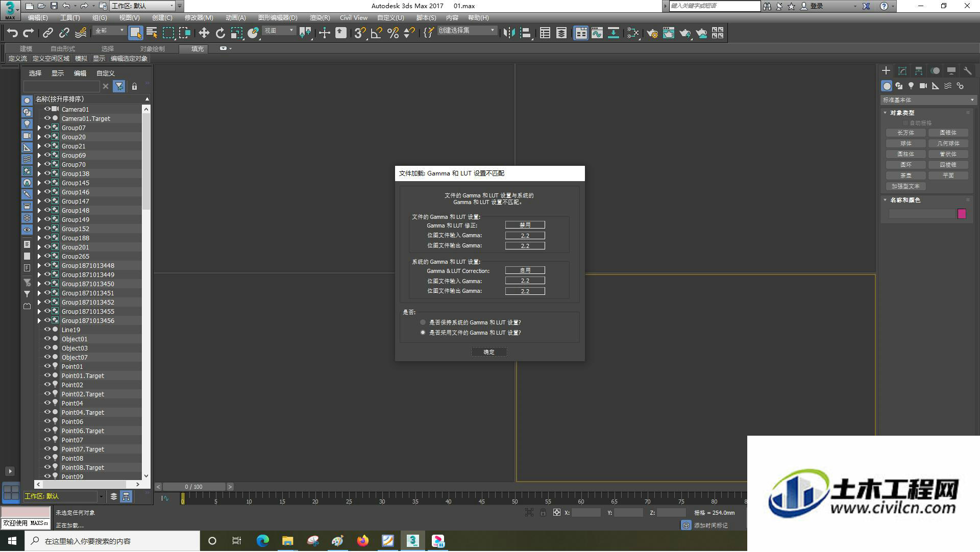
Task: Open the Modify panel tab icon
Action: (x=902, y=71)
